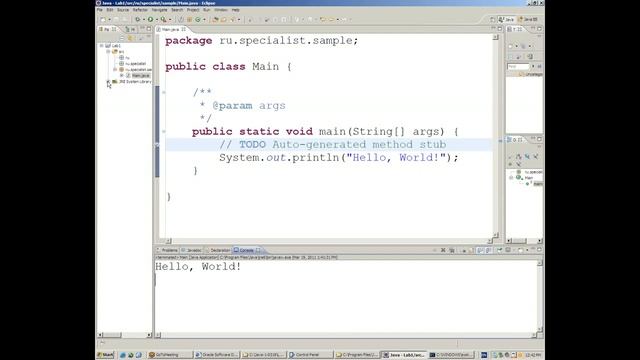The height and width of the screenshot is (360, 640).
Task: Open the Source menu
Action: (123, 10)
